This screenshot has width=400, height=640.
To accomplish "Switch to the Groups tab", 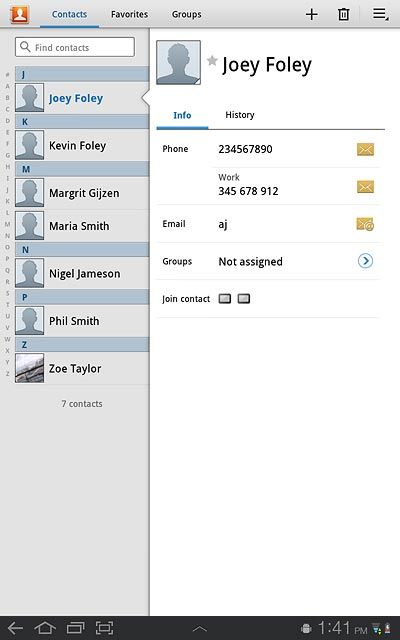I will tap(187, 14).
